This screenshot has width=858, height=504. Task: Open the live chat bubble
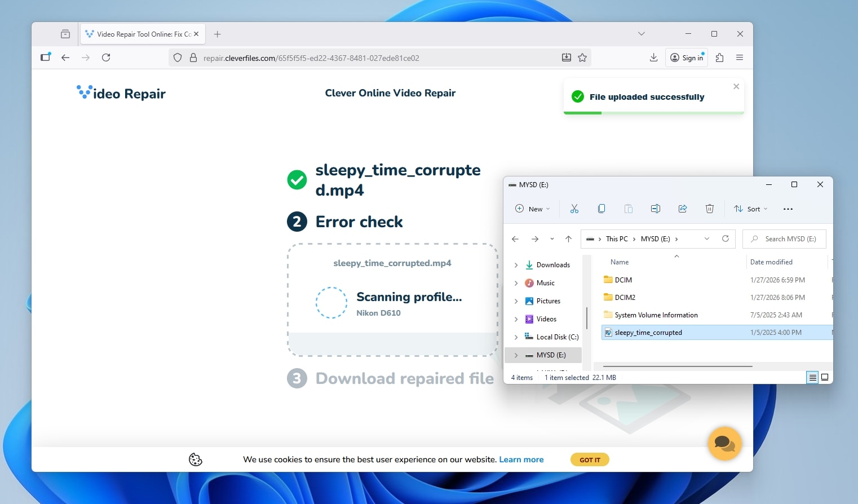coord(724,444)
